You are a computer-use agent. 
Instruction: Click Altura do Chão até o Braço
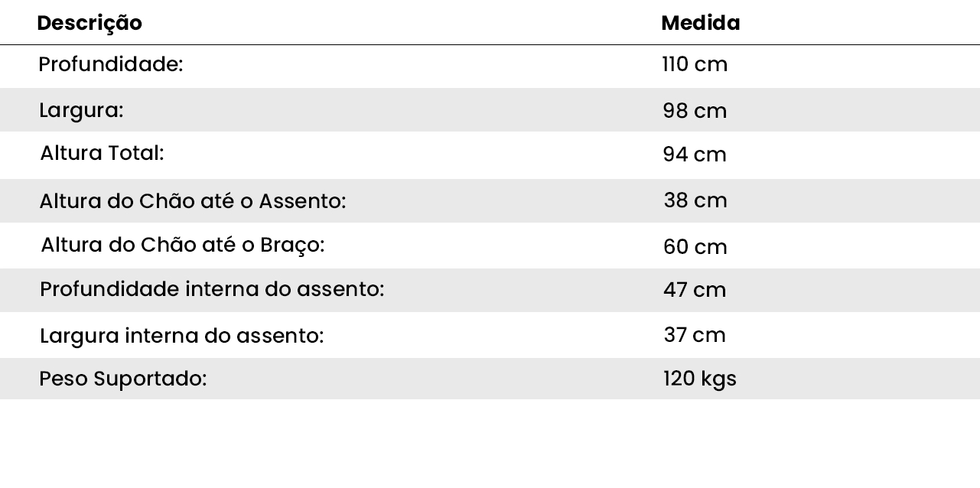tap(183, 245)
